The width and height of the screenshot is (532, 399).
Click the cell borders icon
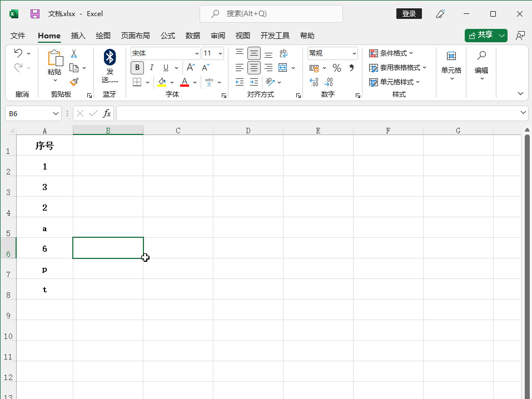(x=137, y=82)
